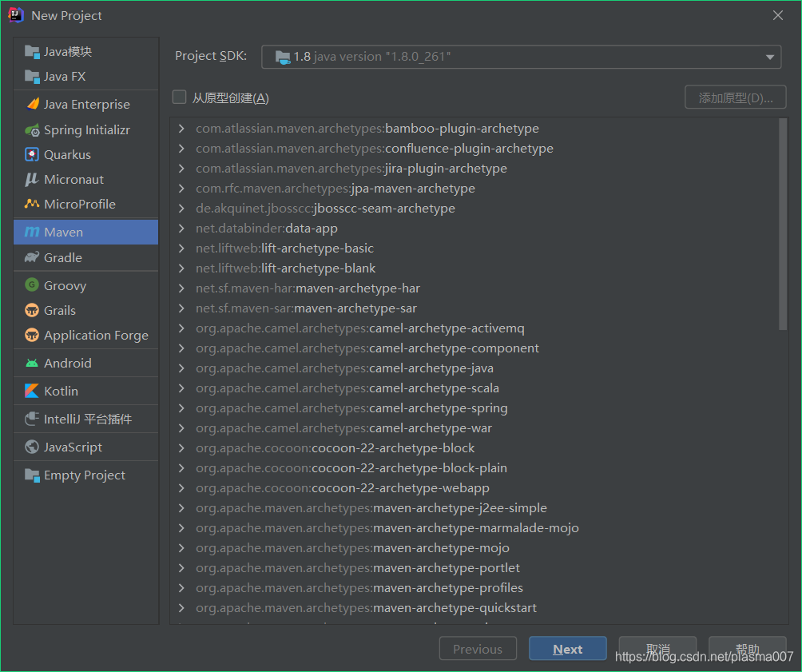Switch selection to Empty Project
This screenshot has height=672, width=802.
click(84, 475)
